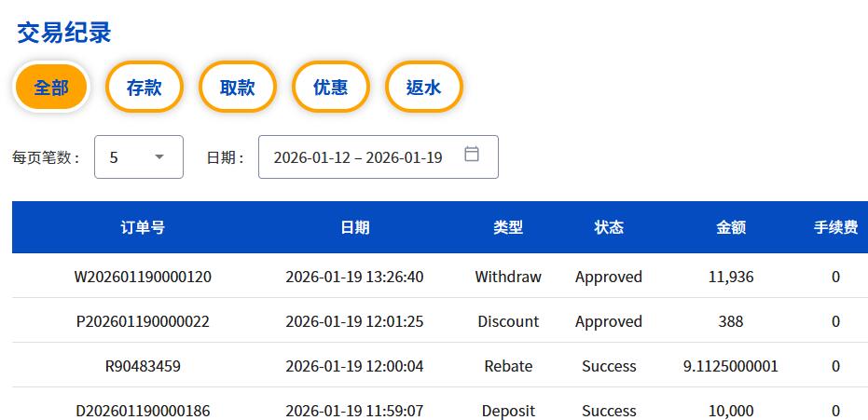The height and width of the screenshot is (420, 868).
Task: Click rebate order R90483459
Action: (x=143, y=366)
